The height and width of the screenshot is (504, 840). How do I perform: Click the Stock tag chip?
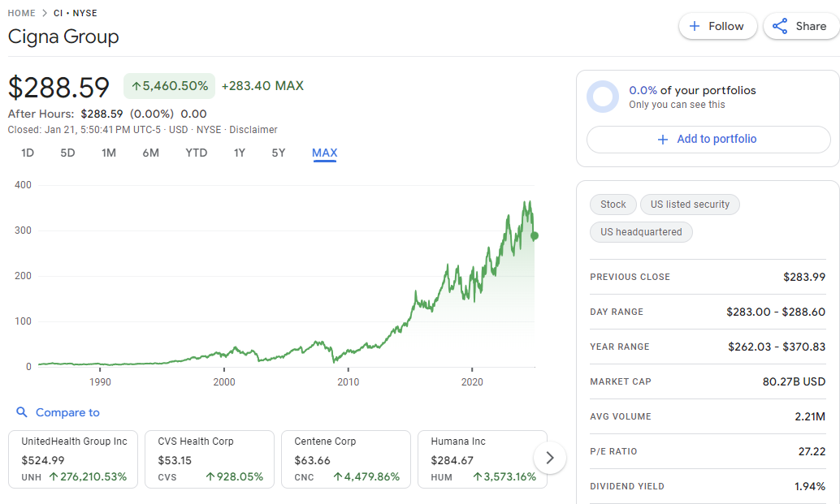click(613, 205)
